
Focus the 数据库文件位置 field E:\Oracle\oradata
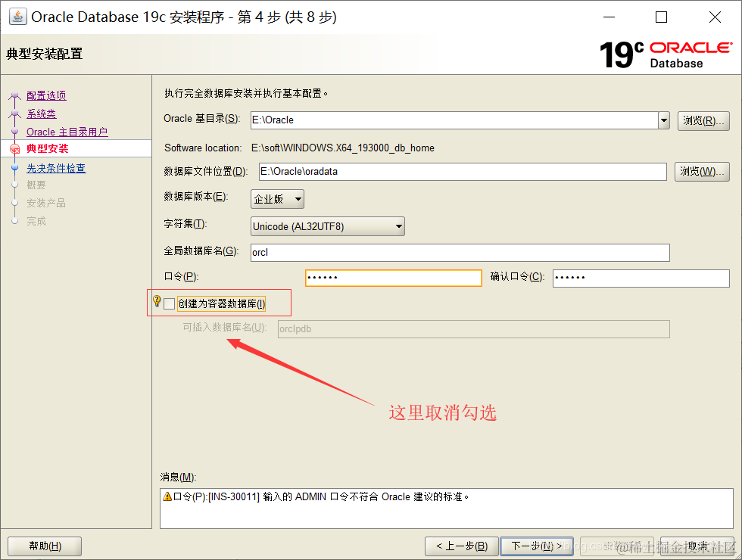[463, 171]
